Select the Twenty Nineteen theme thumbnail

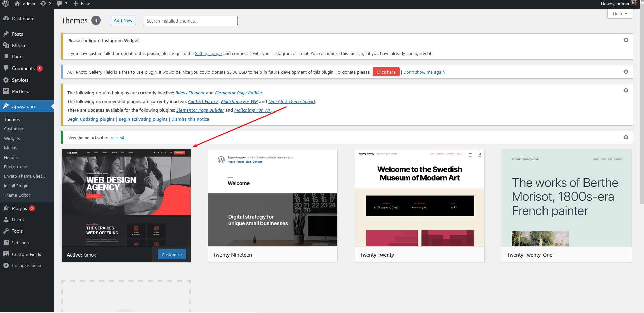tap(273, 198)
